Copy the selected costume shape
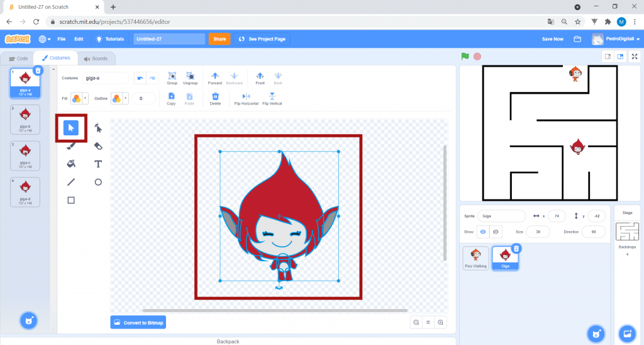 (171, 99)
